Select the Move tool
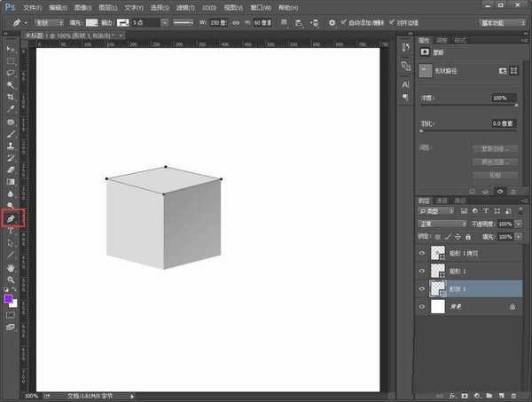Image resolution: width=532 pixels, height=402 pixels. tap(11, 48)
